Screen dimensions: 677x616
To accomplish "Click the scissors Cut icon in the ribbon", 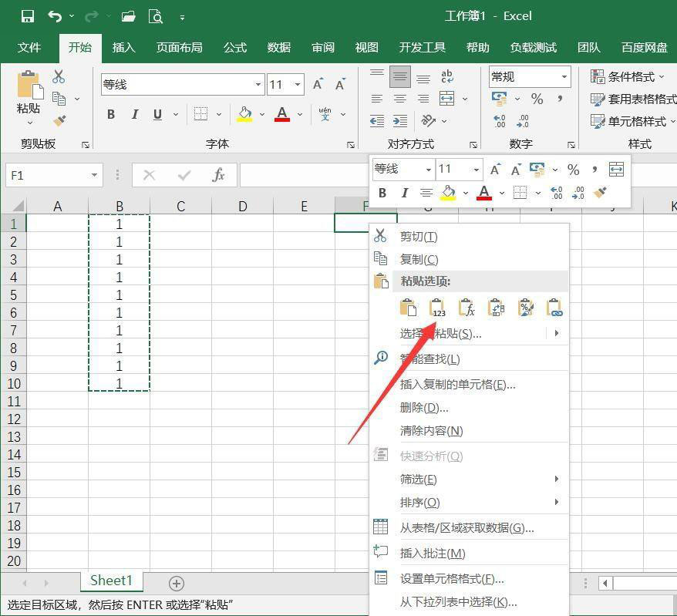I will point(59,77).
